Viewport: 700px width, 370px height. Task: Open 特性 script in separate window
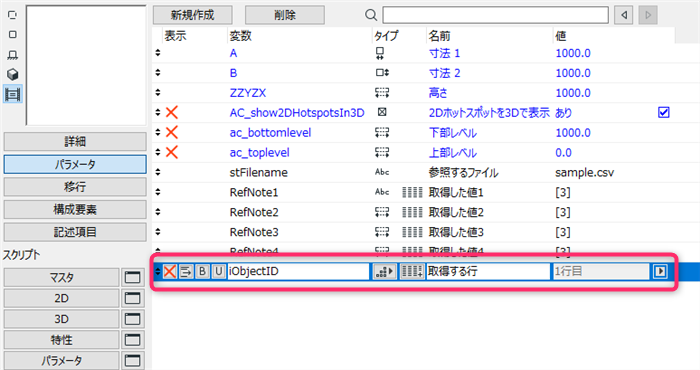133,340
